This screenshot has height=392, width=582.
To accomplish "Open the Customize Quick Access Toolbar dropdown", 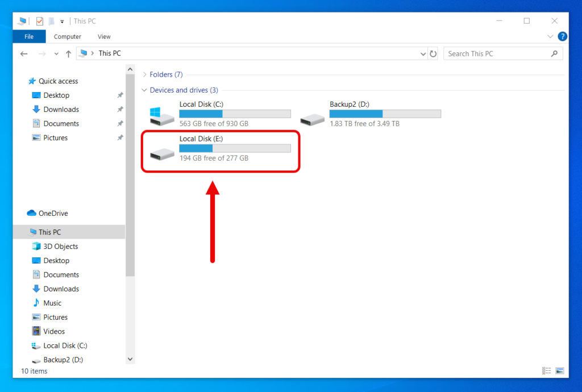I will 62,22.
